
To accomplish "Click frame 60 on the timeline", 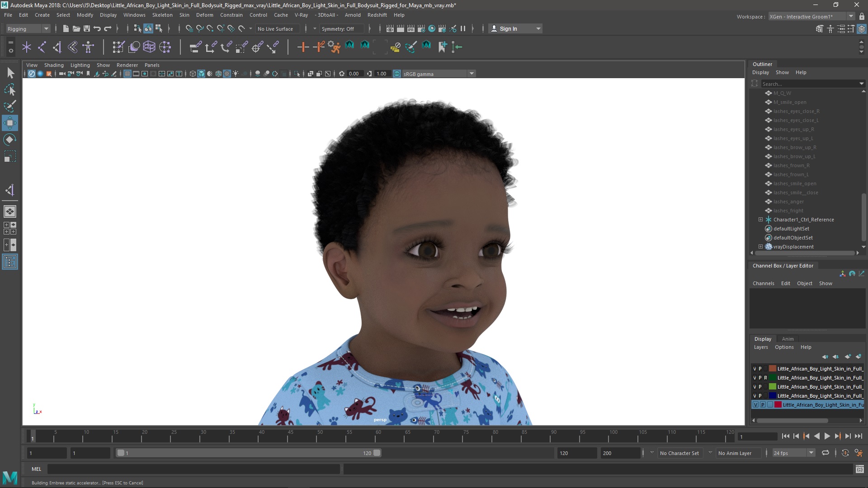I will (378, 437).
